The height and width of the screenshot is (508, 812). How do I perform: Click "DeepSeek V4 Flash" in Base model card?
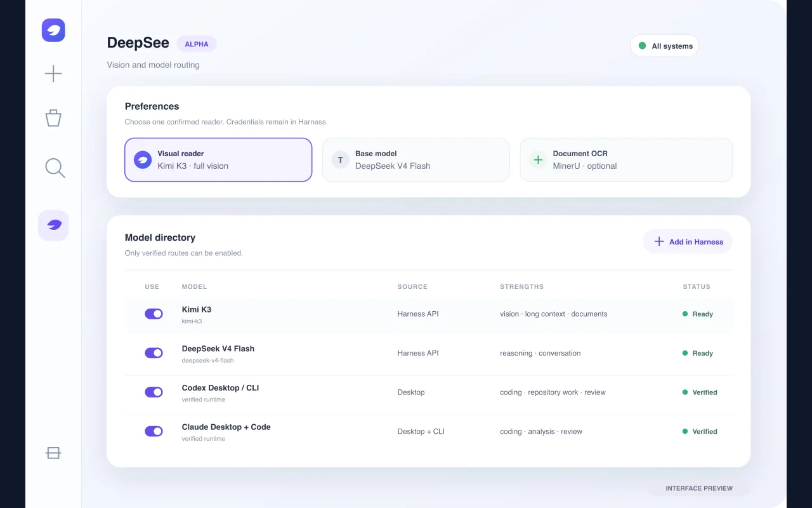[393, 166]
